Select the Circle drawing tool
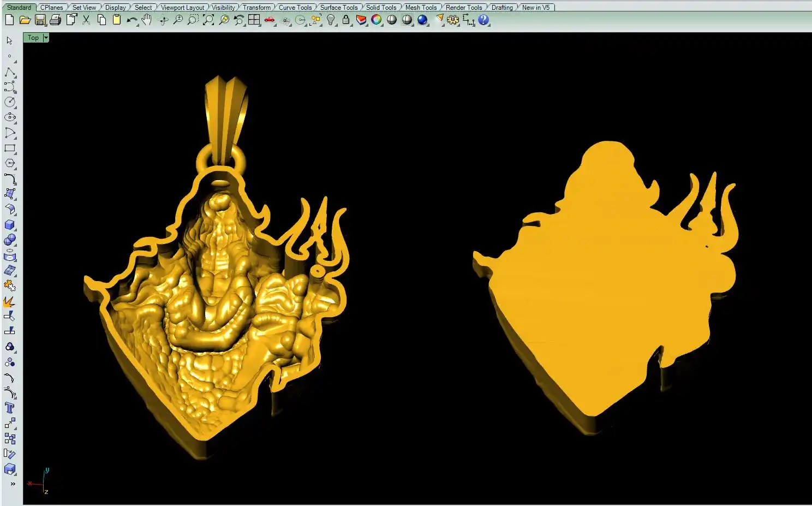 coord(10,102)
